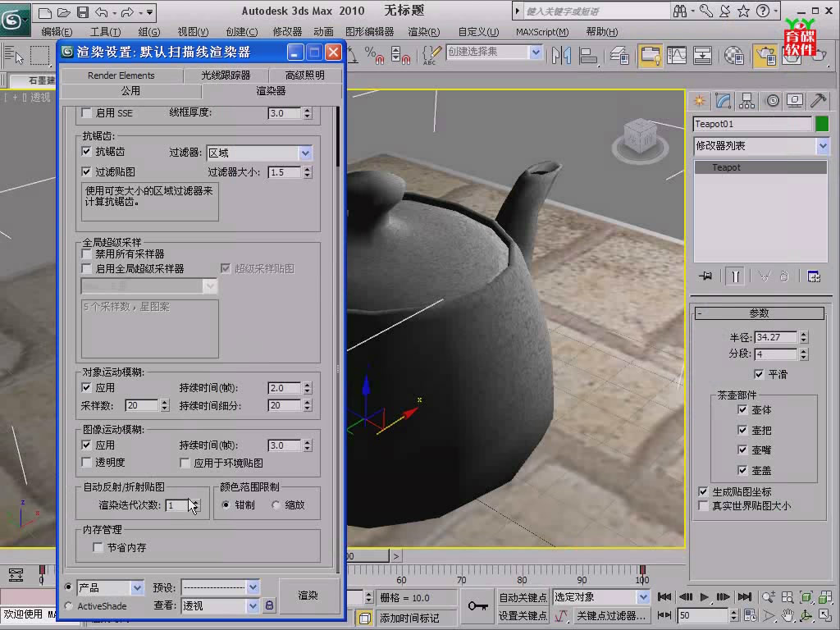Click the Set Keys key icon
The height and width of the screenshot is (630, 840).
477,606
